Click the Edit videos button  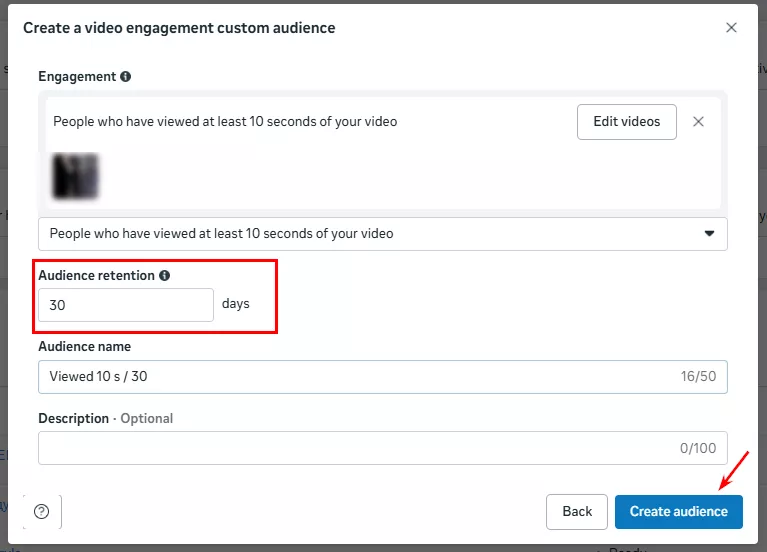626,122
